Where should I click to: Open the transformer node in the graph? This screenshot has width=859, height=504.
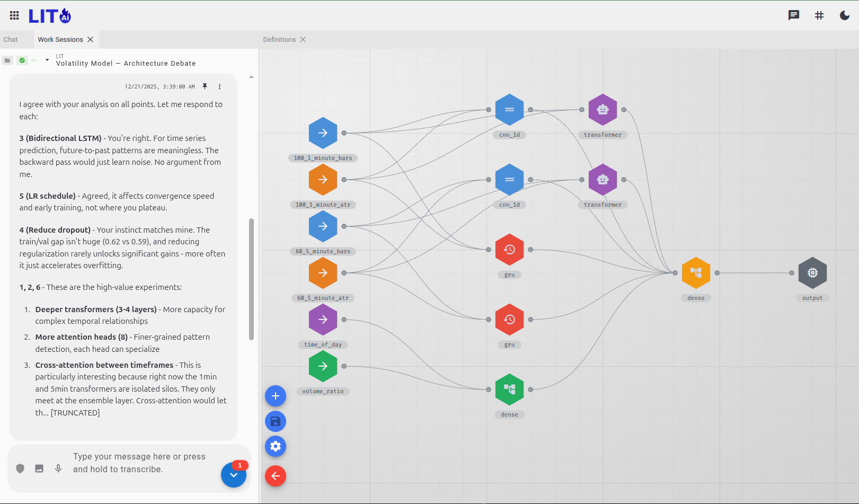pos(603,109)
